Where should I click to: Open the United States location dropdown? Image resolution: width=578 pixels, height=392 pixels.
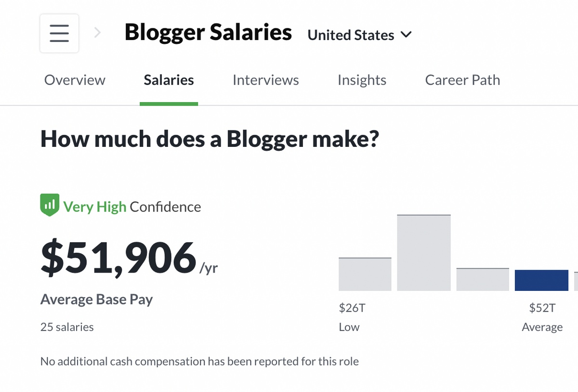[x=359, y=35]
